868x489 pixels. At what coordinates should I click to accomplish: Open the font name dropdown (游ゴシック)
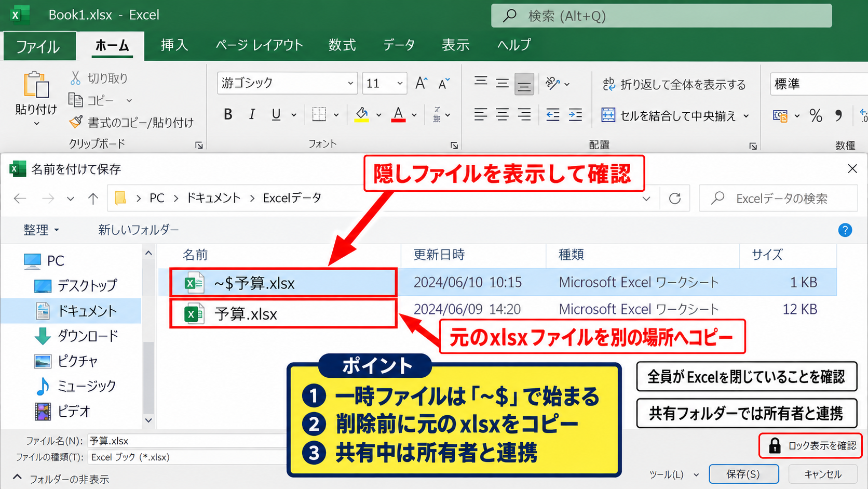(350, 83)
